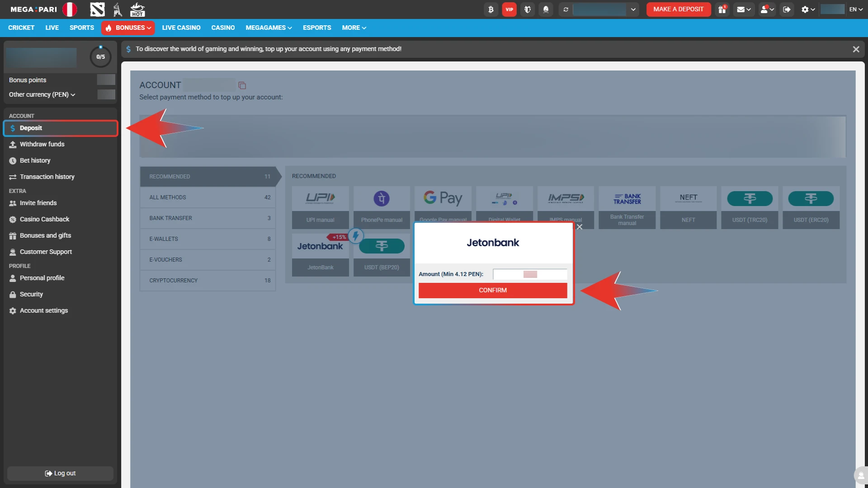The image size is (868, 488).
Task: Open Bonus points in sidebar
Action: 28,80
